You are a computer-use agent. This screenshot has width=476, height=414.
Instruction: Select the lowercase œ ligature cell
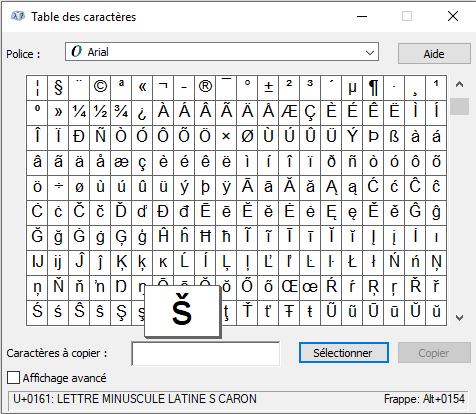click(310, 288)
